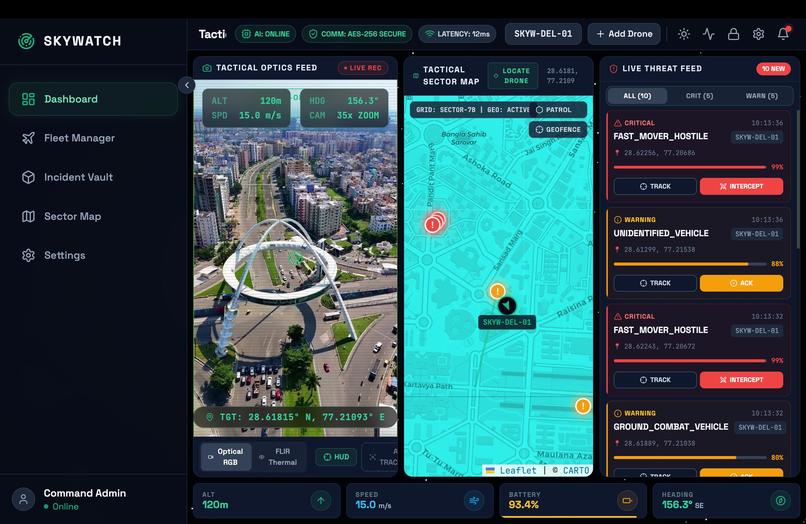The height and width of the screenshot is (524, 806).
Task: Open the Sector Map page
Action: [93, 216]
